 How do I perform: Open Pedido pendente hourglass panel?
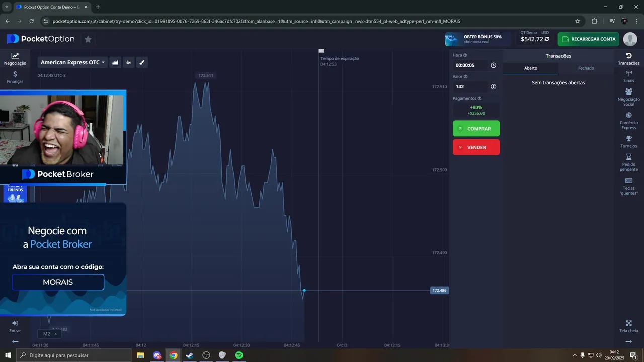tap(628, 162)
